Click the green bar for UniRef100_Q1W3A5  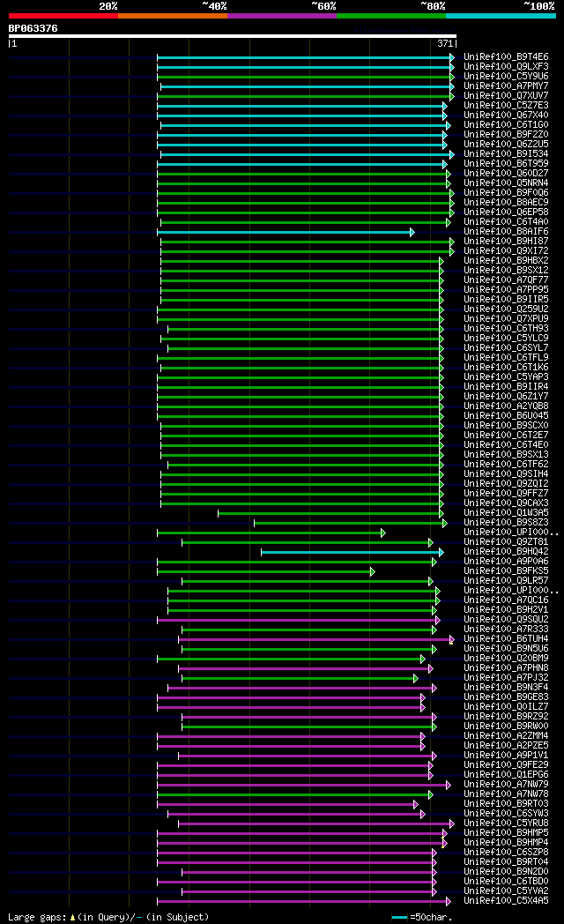tap(330, 514)
